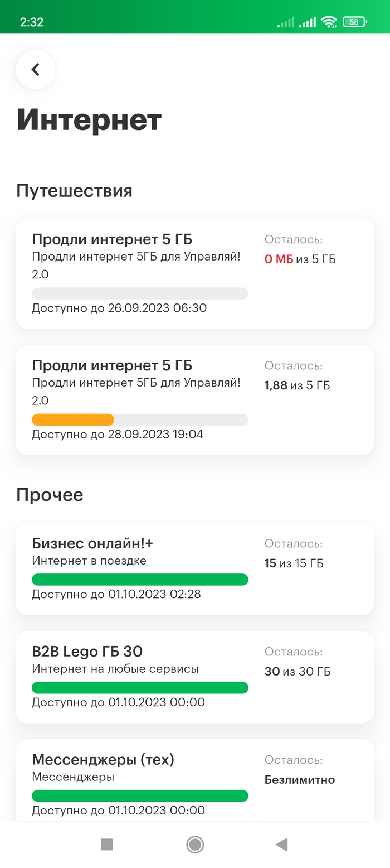Tap the Прочее section heading
This screenshot has width=390, height=868.
(50, 495)
